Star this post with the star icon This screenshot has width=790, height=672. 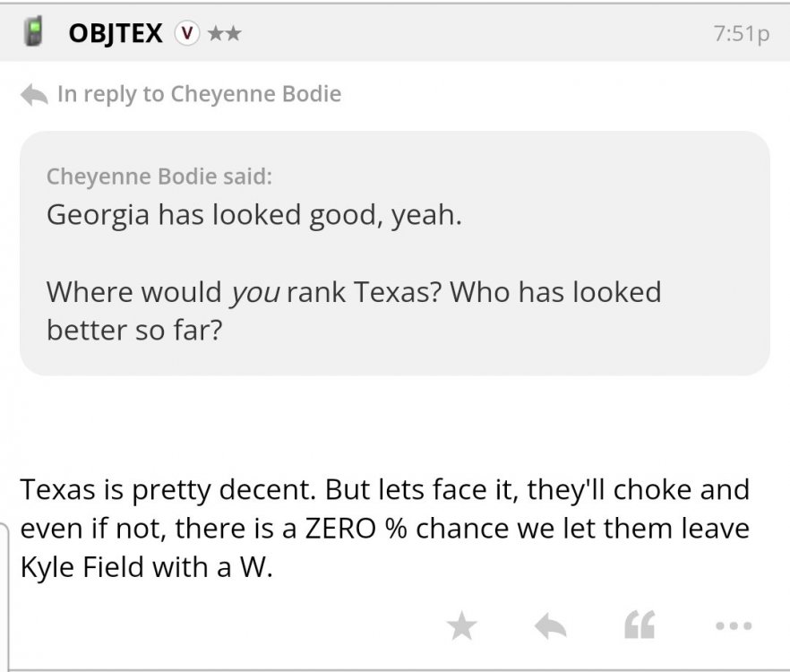click(462, 626)
